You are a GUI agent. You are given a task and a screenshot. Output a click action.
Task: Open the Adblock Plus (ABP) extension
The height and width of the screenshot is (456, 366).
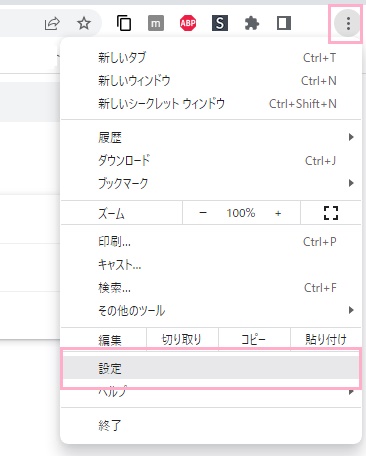tap(188, 23)
